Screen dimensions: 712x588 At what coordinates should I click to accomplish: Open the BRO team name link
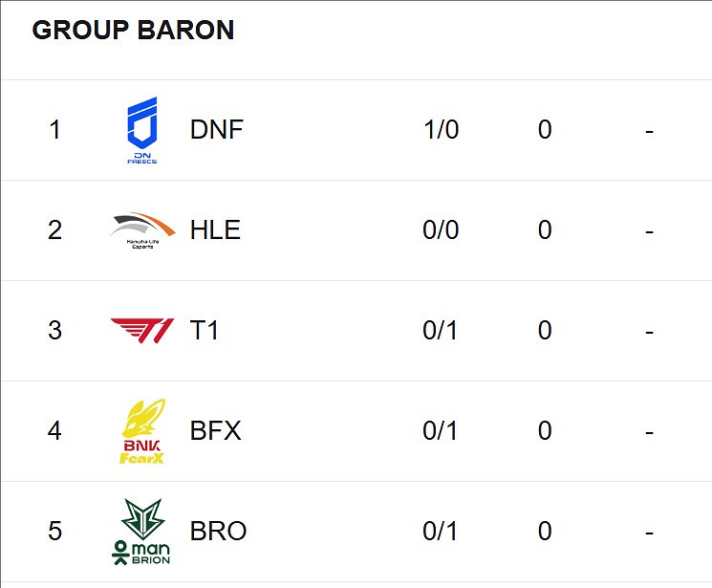click(219, 532)
